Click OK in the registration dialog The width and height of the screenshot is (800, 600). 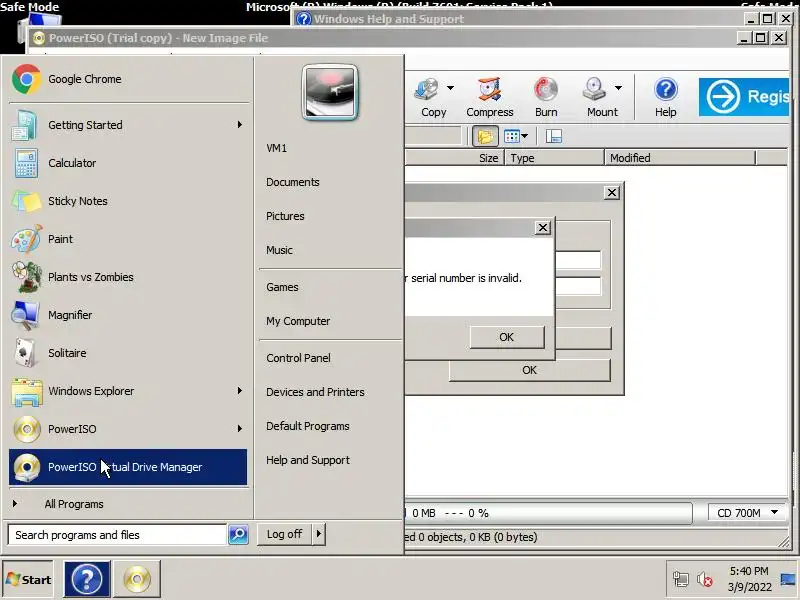pos(530,370)
